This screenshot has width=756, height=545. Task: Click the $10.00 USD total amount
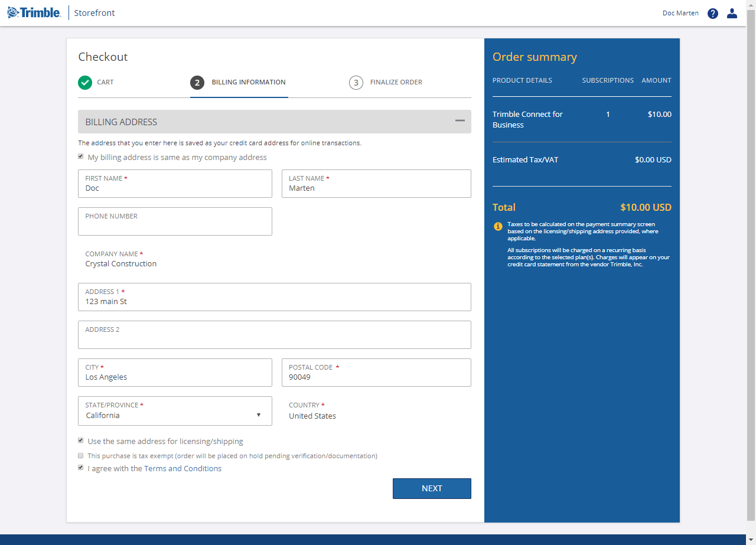click(646, 207)
